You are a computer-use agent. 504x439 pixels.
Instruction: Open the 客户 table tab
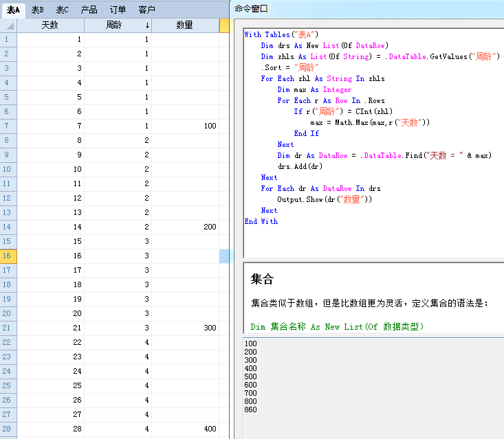(146, 10)
